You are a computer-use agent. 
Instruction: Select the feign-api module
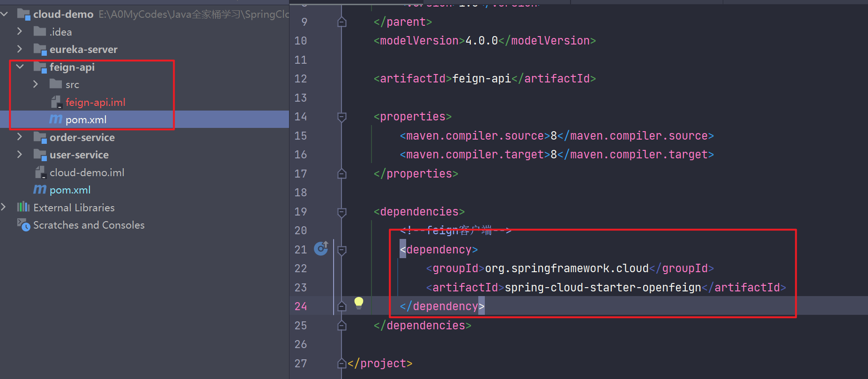click(x=144, y=67)
